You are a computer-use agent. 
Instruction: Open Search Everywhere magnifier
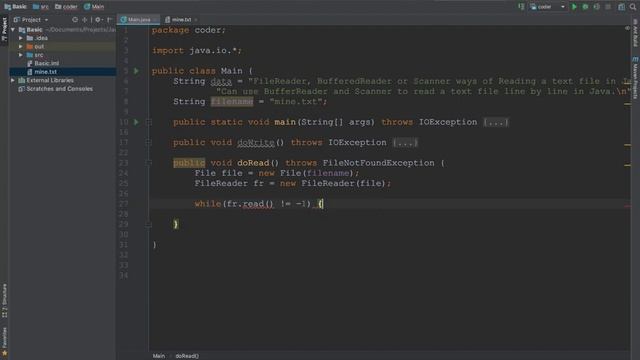click(633, 7)
